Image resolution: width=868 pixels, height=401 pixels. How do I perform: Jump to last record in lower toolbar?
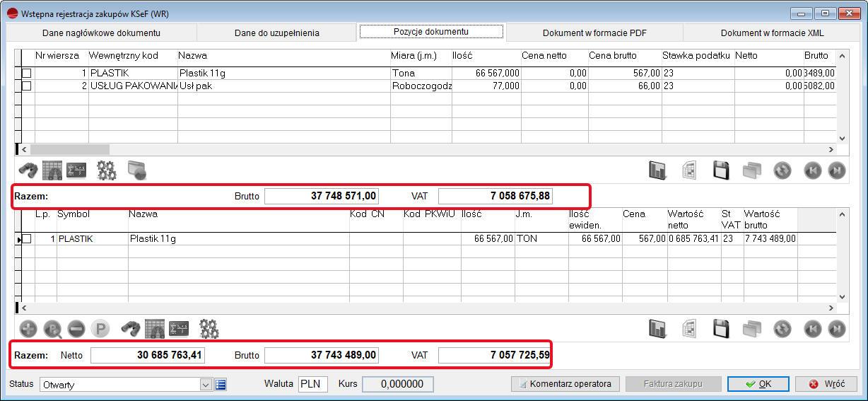(x=836, y=329)
